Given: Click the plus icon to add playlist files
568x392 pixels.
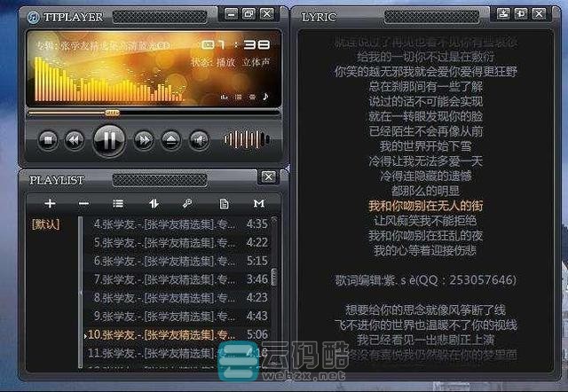Looking at the screenshot, I should [x=50, y=203].
